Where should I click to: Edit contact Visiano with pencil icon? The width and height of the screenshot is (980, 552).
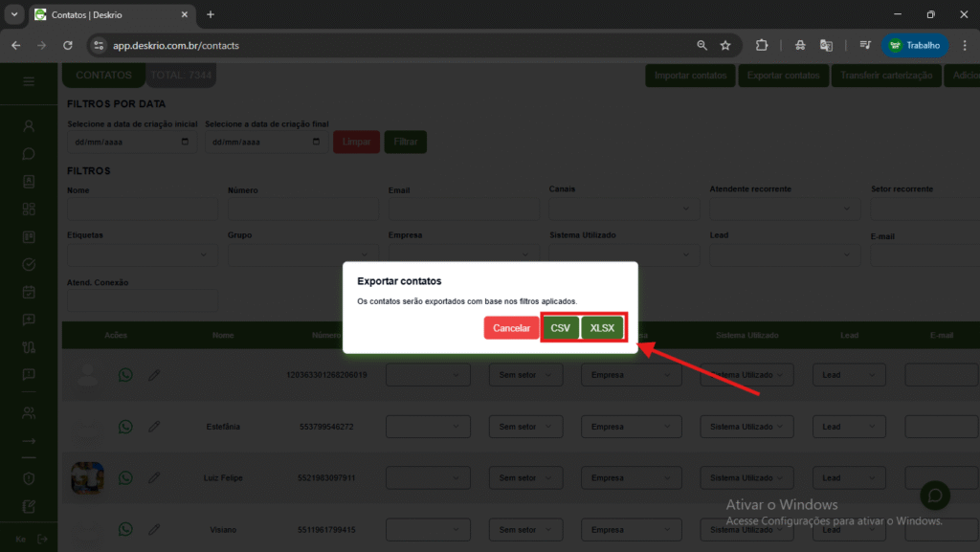(x=154, y=530)
